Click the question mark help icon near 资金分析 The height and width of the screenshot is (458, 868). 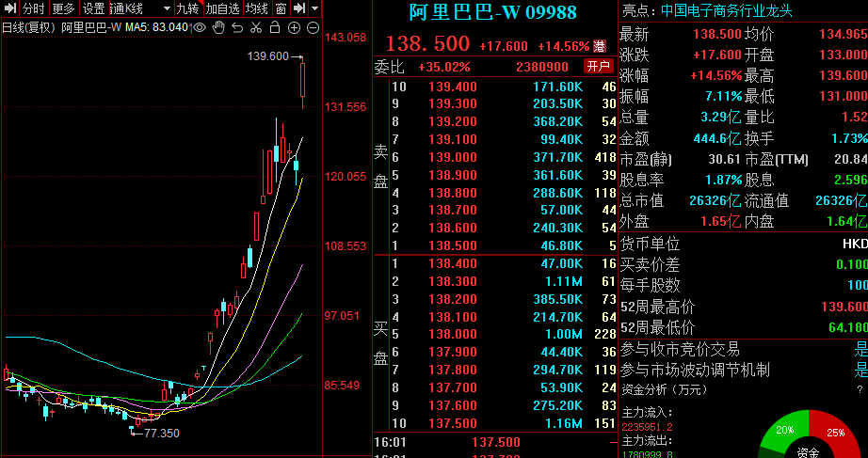(860, 390)
